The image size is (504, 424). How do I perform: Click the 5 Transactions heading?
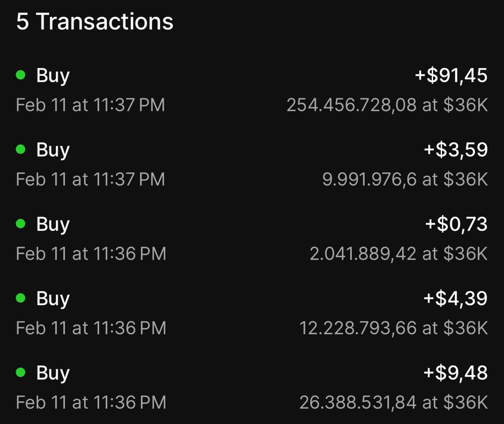click(95, 22)
